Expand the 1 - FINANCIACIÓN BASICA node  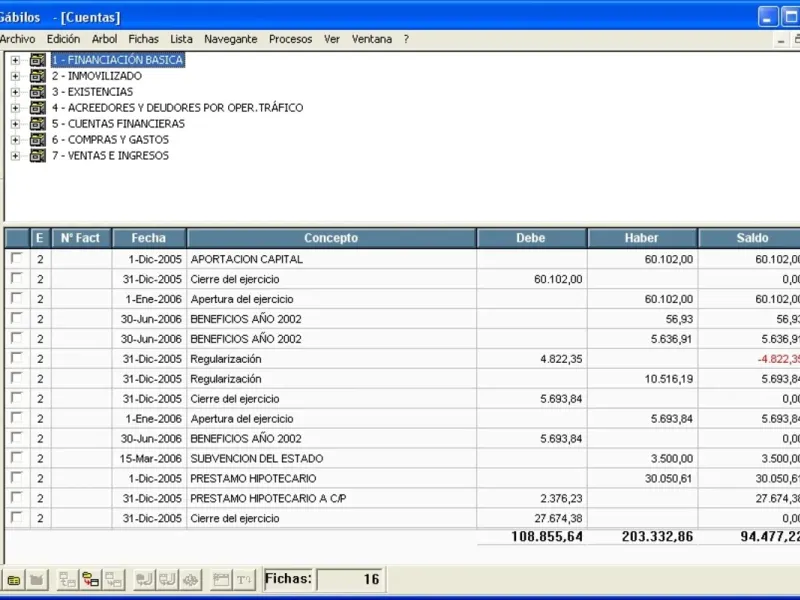click(x=15, y=60)
